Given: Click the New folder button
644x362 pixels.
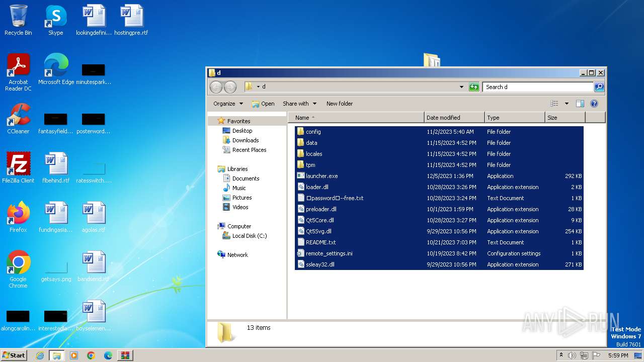Looking at the screenshot, I should [340, 104].
